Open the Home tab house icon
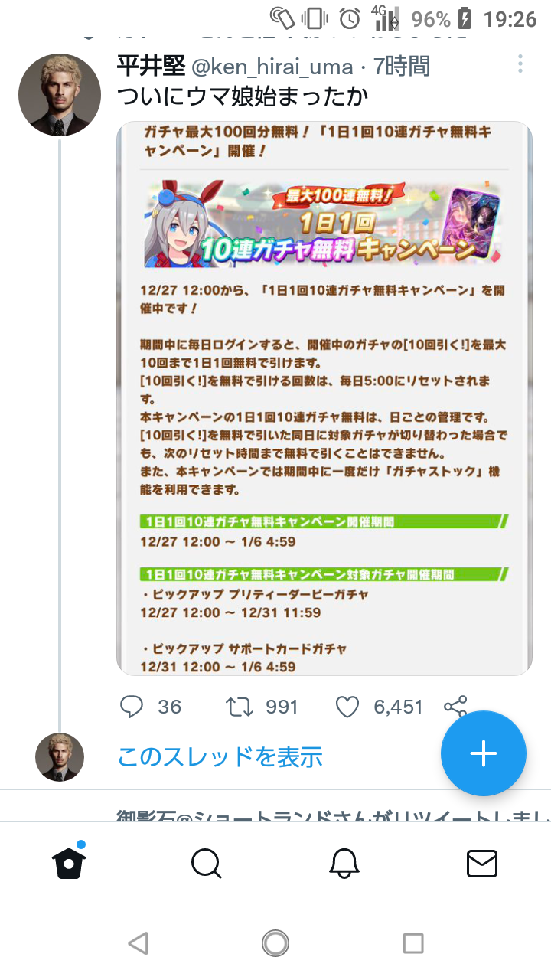The width and height of the screenshot is (551, 980). [69, 863]
